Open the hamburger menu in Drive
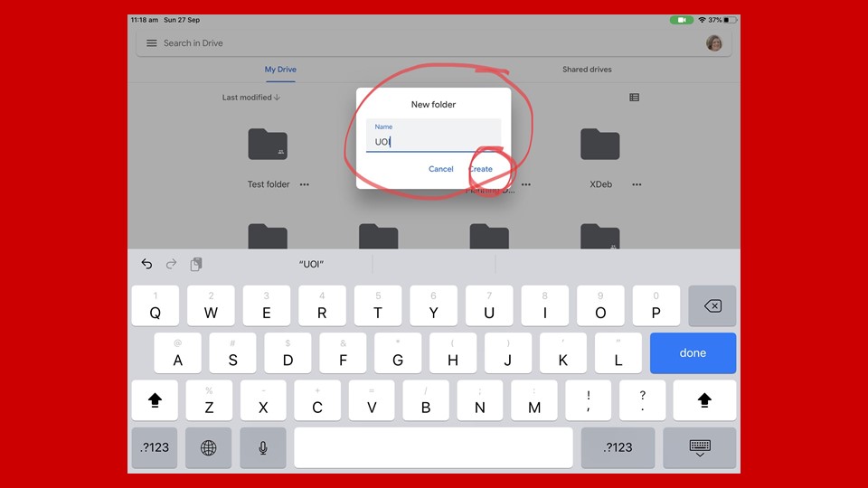 [x=152, y=43]
